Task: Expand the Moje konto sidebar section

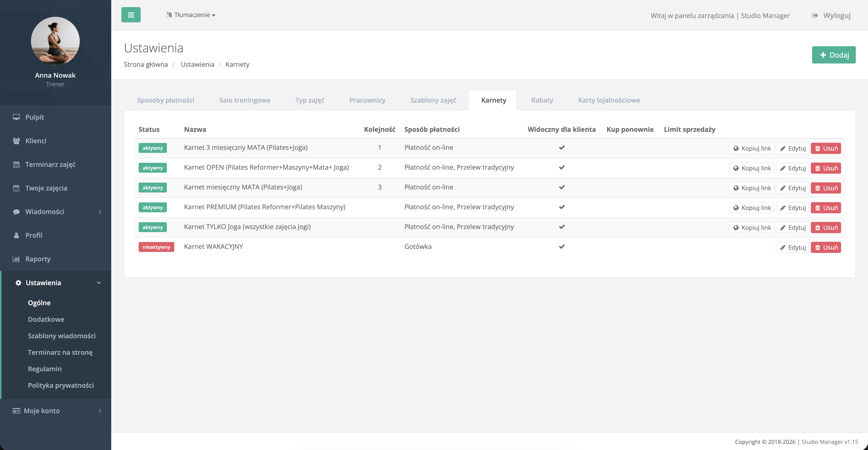Action: [100, 411]
